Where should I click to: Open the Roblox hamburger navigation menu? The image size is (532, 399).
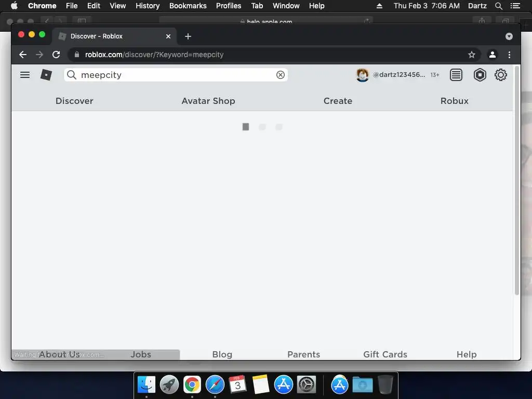[25, 75]
